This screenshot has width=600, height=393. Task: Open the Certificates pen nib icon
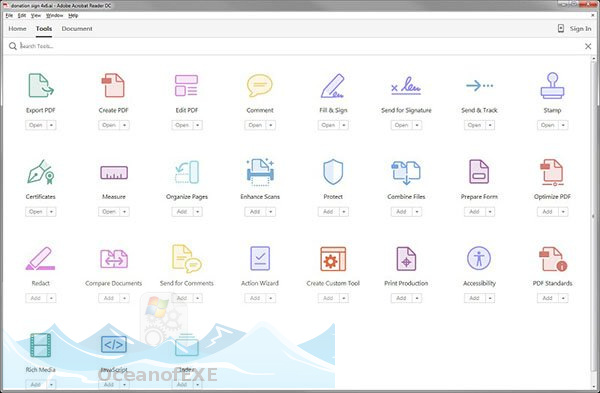click(41, 172)
